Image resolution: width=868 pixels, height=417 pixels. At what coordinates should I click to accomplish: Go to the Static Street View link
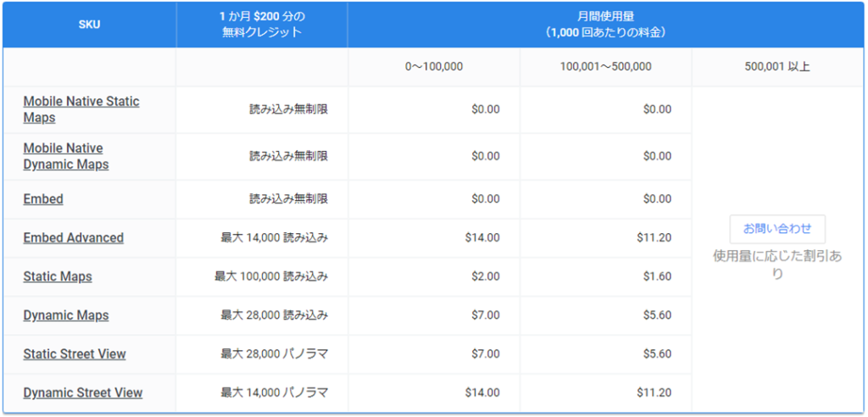pyautogui.click(x=75, y=354)
